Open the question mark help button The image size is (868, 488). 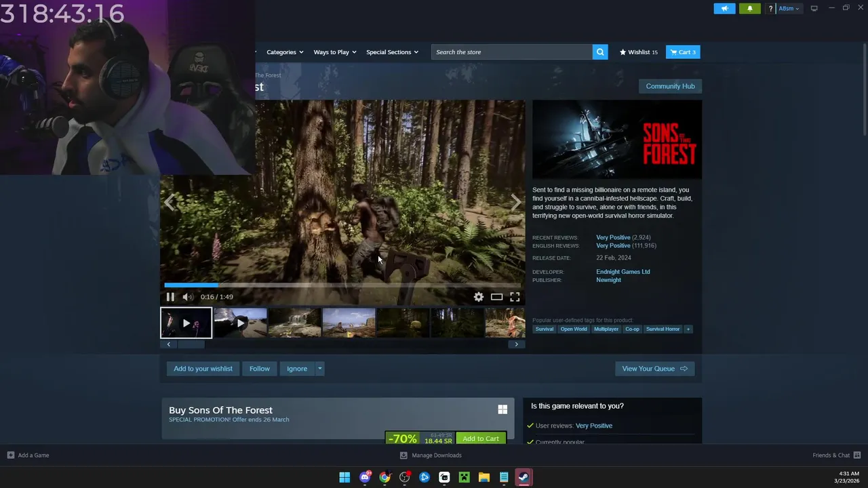point(770,8)
